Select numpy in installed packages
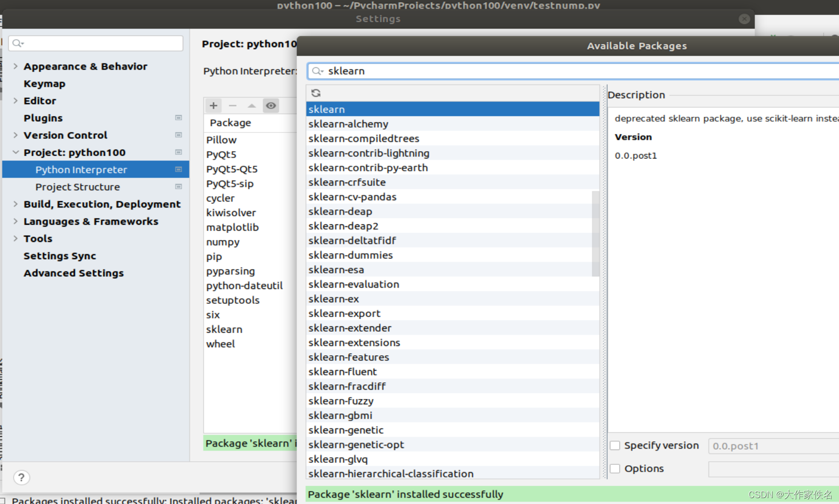The height and width of the screenshot is (504, 839). pyautogui.click(x=250, y=242)
